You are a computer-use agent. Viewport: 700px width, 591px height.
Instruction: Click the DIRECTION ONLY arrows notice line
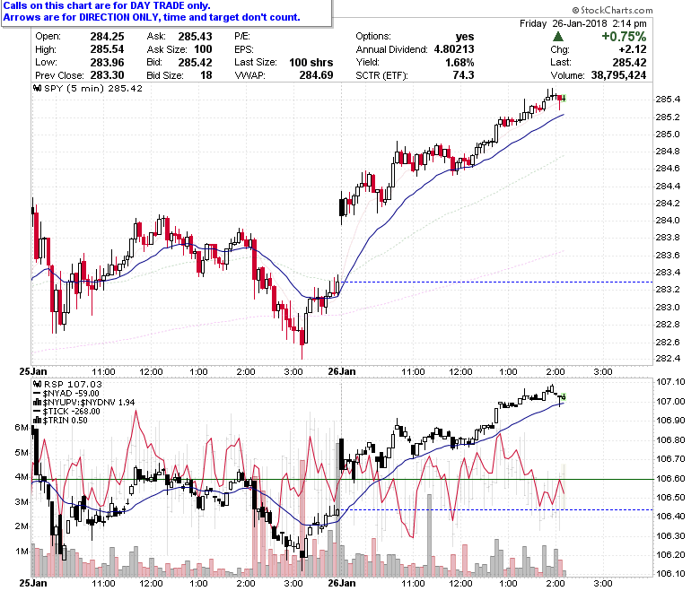(152, 17)
